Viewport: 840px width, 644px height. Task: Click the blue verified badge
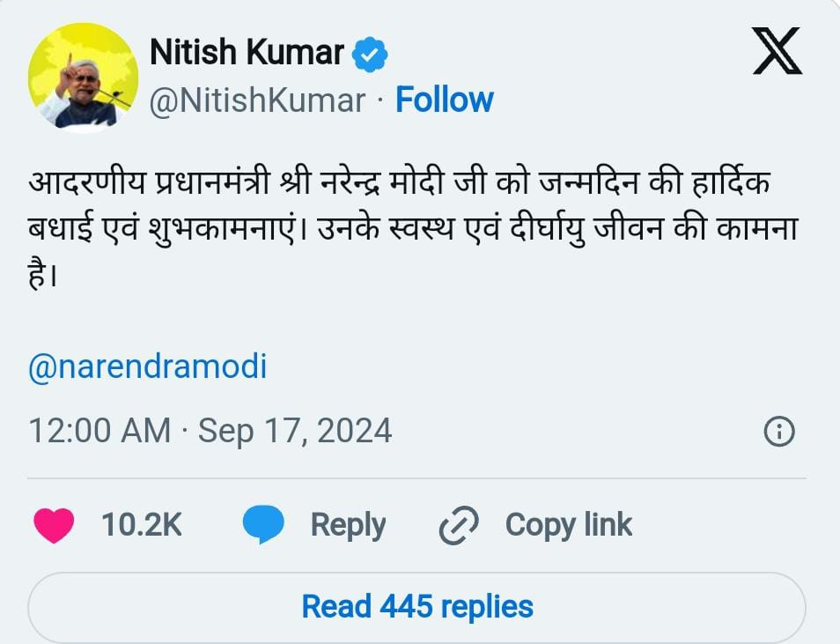[x=370, y=52]
